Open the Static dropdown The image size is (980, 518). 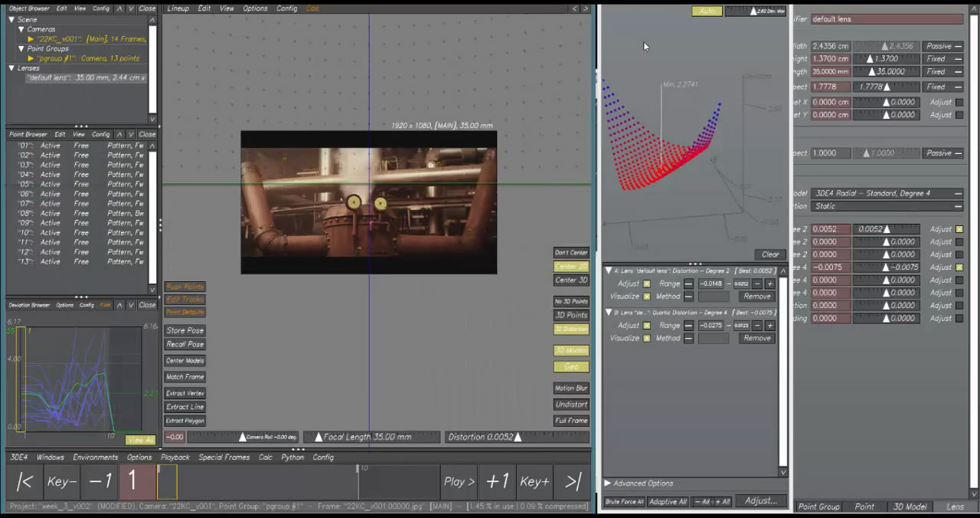click(888, 206)
